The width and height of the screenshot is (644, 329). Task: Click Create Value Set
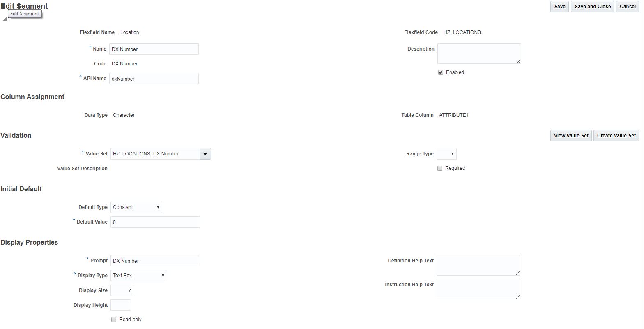[x=616, y=135]
